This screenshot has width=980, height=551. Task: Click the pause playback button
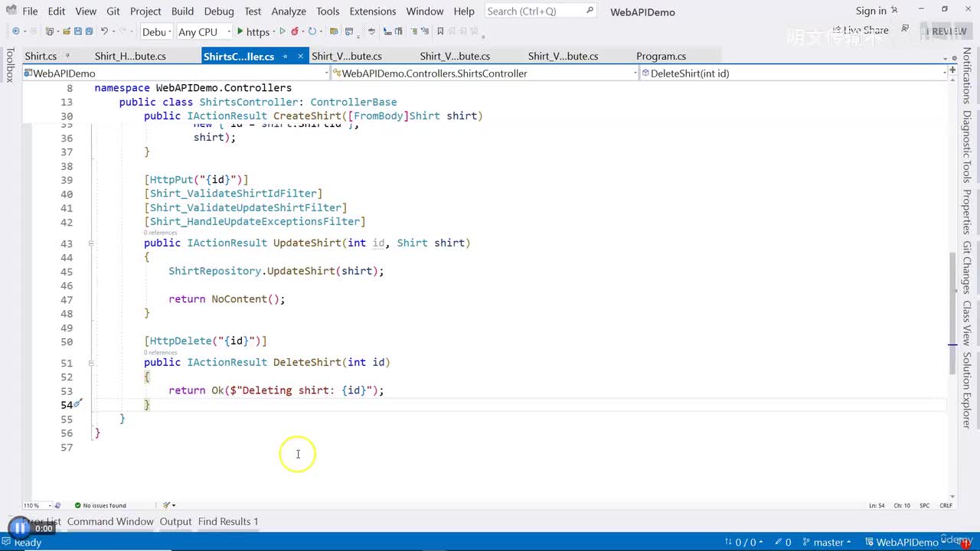[x=20, y=528]
